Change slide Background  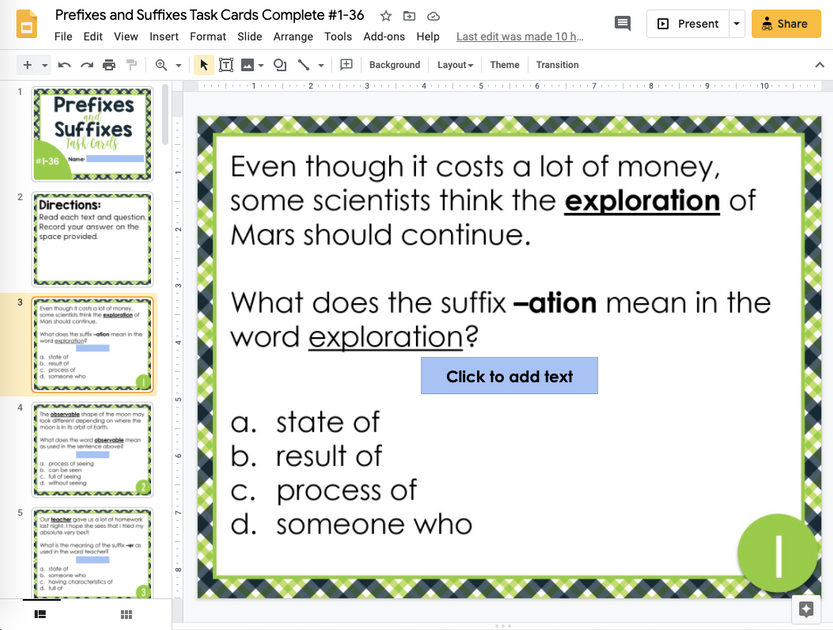pyautogui.click(x=395, y=65)
